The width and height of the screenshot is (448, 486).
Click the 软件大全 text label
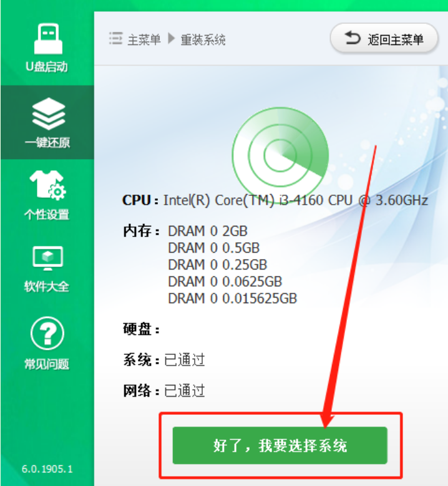[47, 286]
